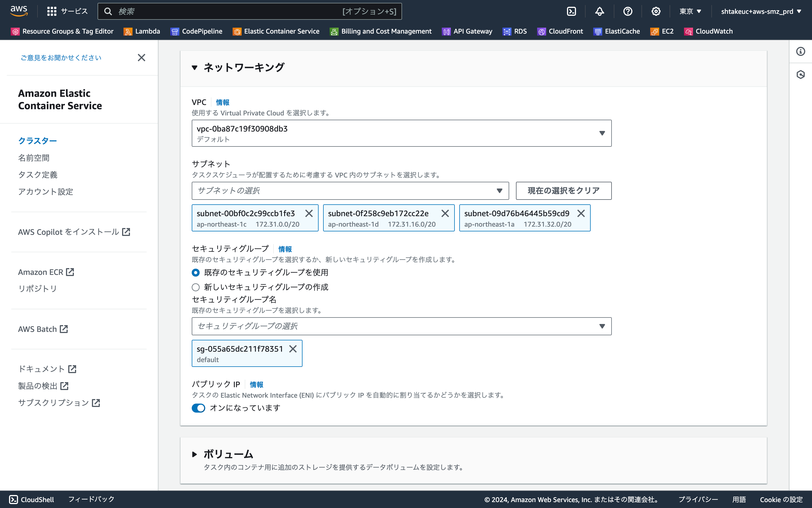Go to アカウント設定 in sidebar
This screenshot has width=812, height=508.
[x=46, y=192]
